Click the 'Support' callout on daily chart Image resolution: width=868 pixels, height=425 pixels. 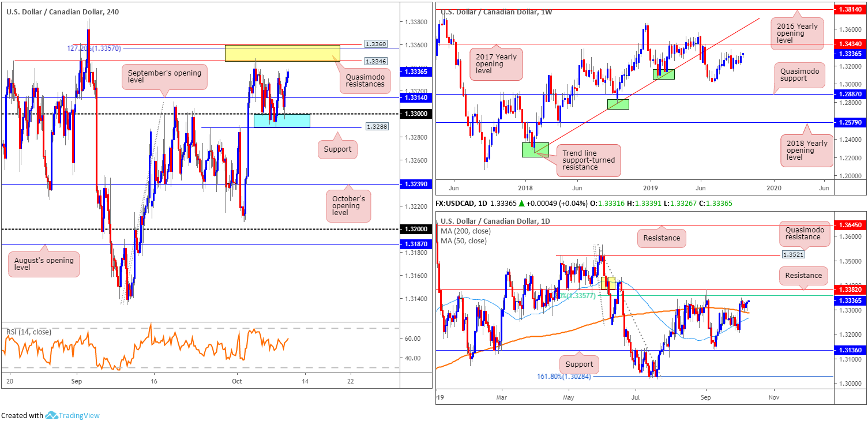pyautogui.click(x=579, y=364)
